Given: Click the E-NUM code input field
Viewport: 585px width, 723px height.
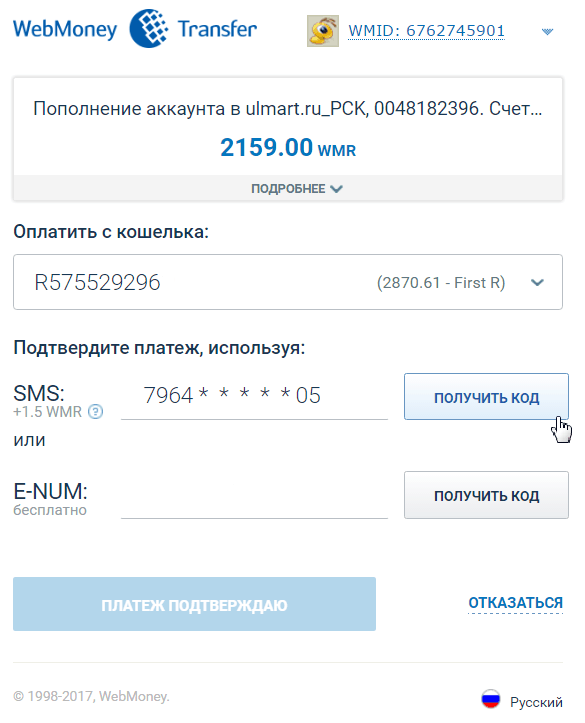Looking at the screenshot, I should [x=254, y=496].
